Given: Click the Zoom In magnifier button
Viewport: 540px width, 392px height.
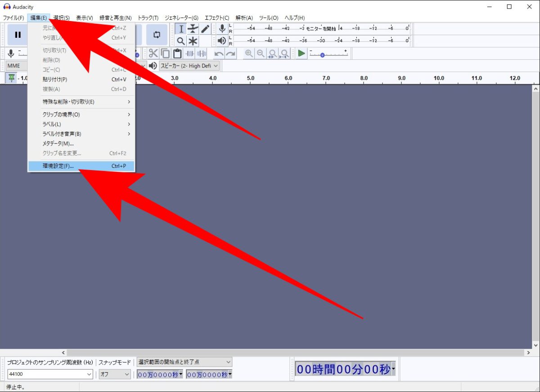Looking at the screenshot, I should (x=248, y=54).
